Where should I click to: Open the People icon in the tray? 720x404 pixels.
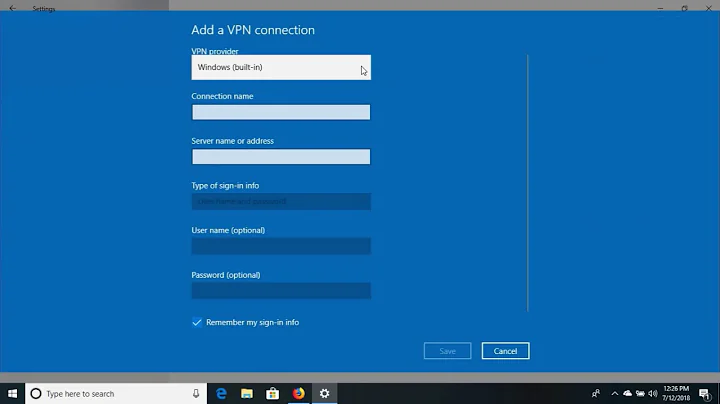[x=596, y=393]
